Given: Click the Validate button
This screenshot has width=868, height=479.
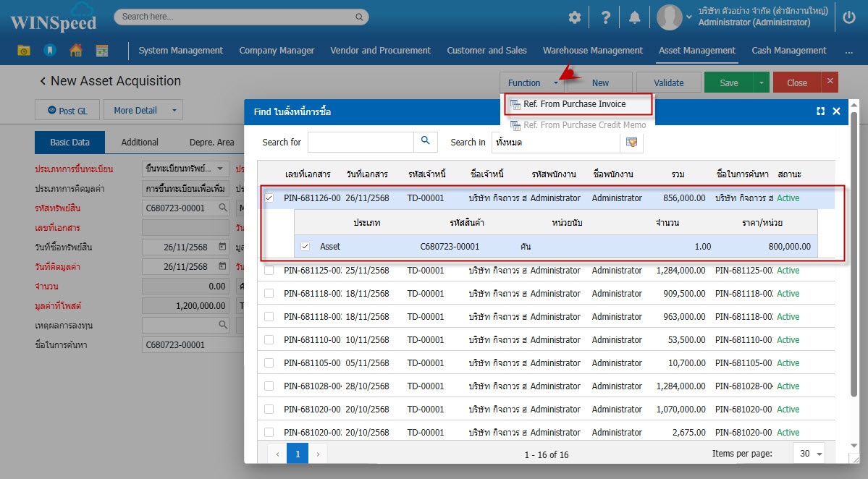Looking at the screenshot, I should point(668,82).
